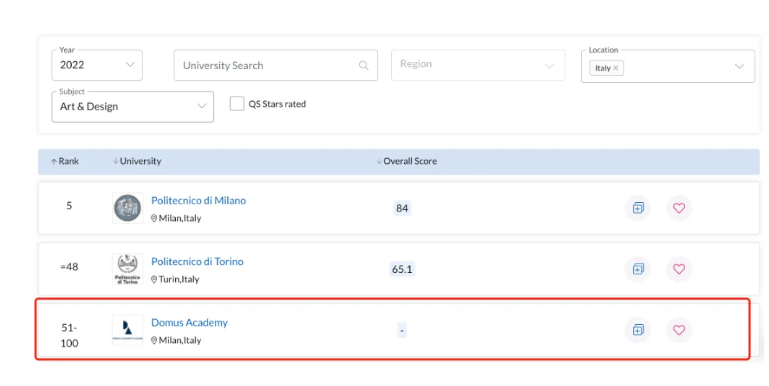Expand the Region dropdown
Image resolution: width=769 pixels, height=386 pixels.
click(x=478, y=65)
